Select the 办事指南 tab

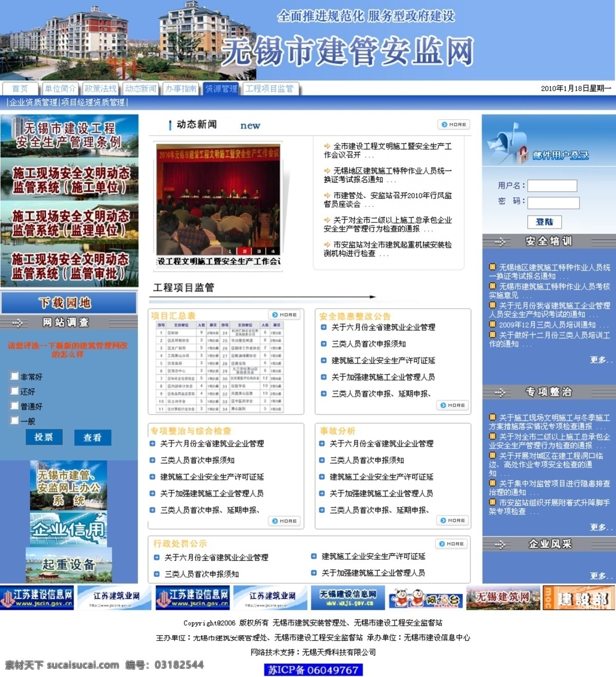click(x=181, y=89)
